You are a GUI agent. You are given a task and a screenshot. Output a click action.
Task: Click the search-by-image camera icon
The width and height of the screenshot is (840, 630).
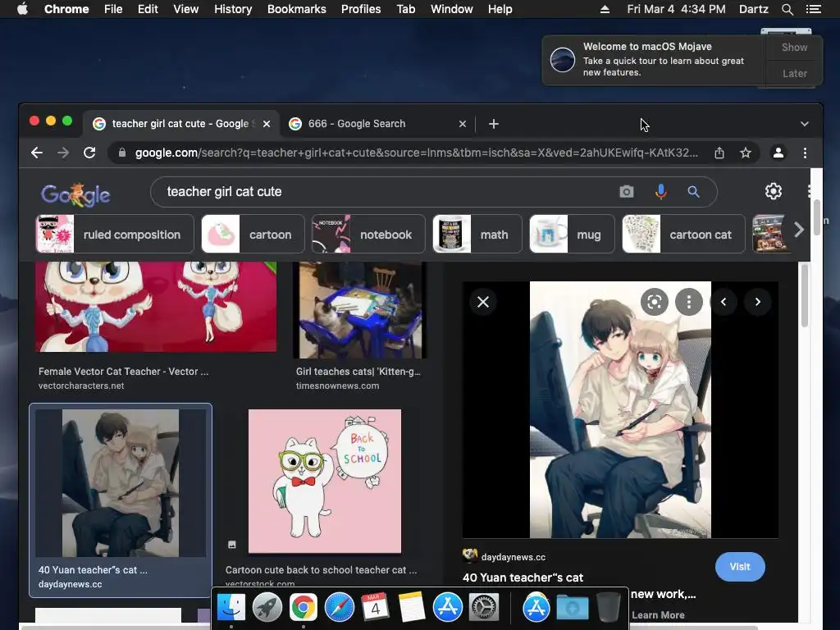point(626,192)
